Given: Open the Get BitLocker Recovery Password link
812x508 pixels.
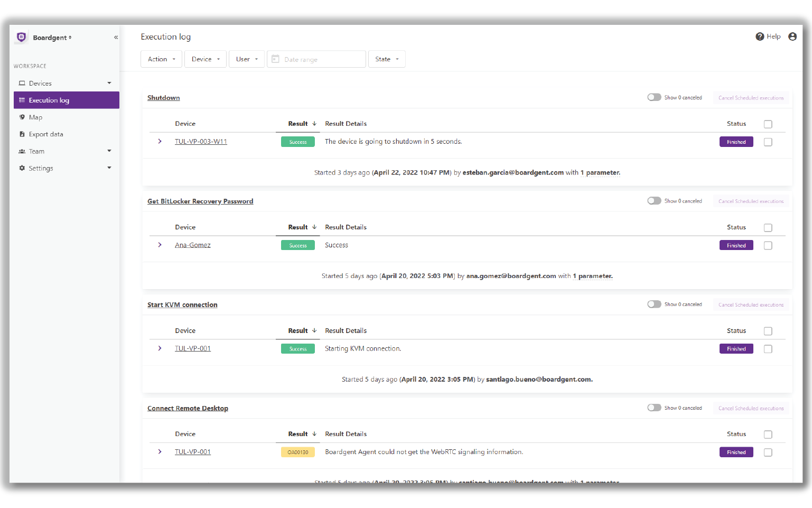Looking at the screenshot, I should tap(200, 201).
